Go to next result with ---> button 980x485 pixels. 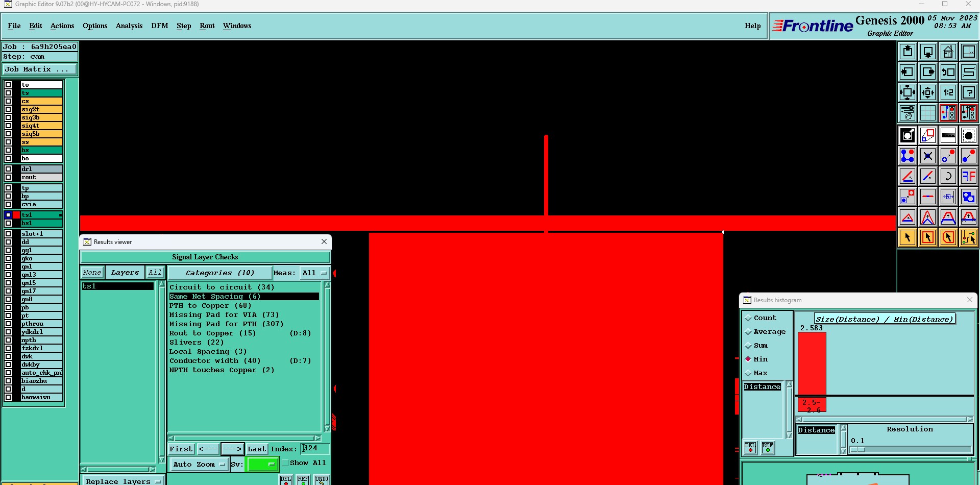coord(232,449)
